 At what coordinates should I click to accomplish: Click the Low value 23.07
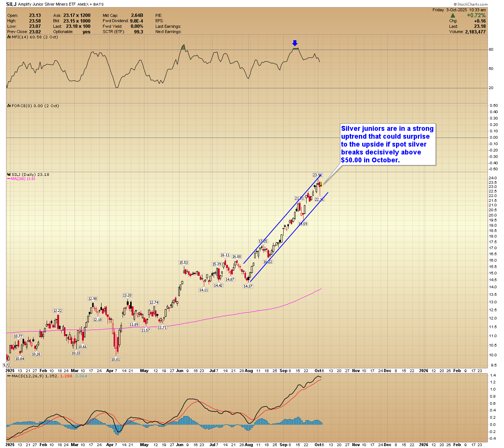(35, 26)
